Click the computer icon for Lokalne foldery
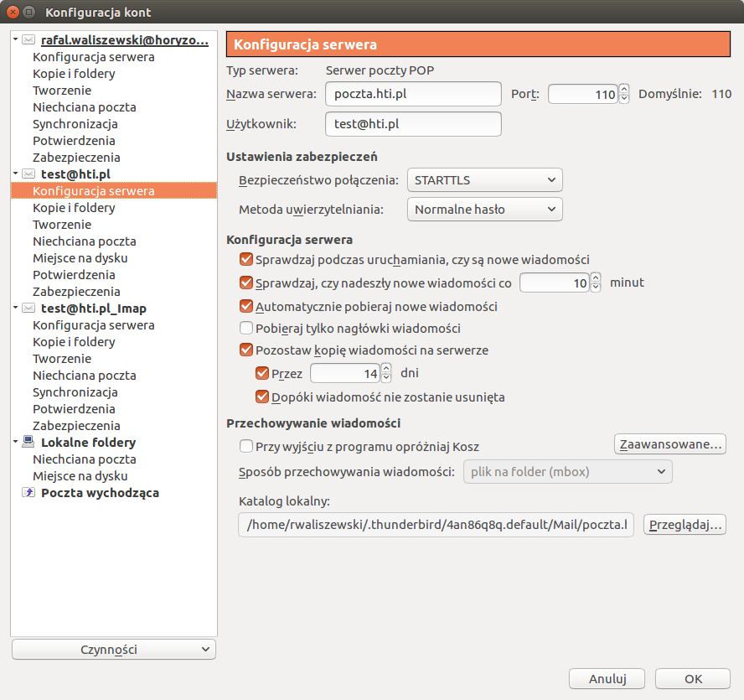 click(x=28, y=443)
